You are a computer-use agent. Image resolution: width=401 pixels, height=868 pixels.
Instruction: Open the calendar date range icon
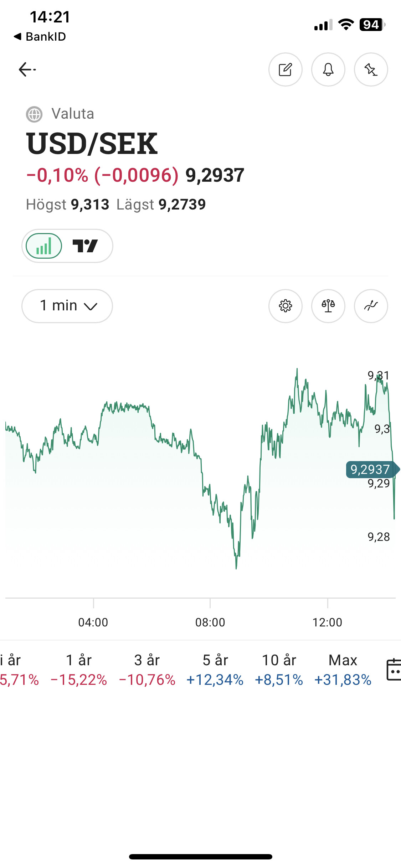[394, 670]
